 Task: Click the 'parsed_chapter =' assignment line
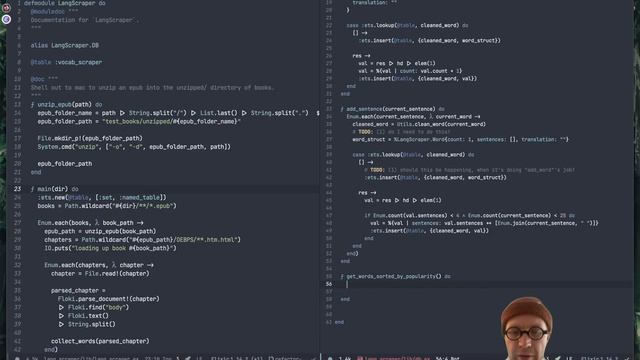pos(78,290)
